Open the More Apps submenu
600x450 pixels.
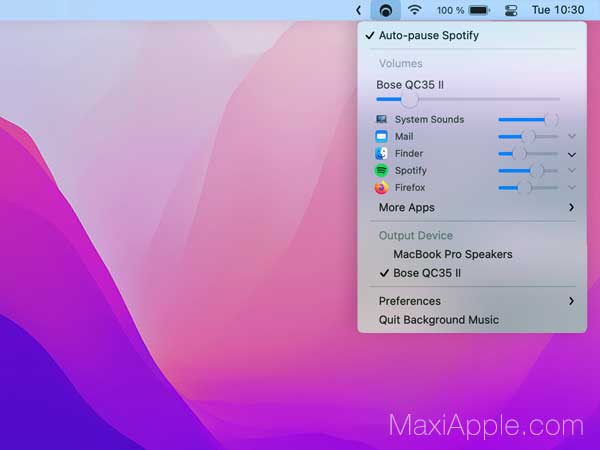click(472, 207)
